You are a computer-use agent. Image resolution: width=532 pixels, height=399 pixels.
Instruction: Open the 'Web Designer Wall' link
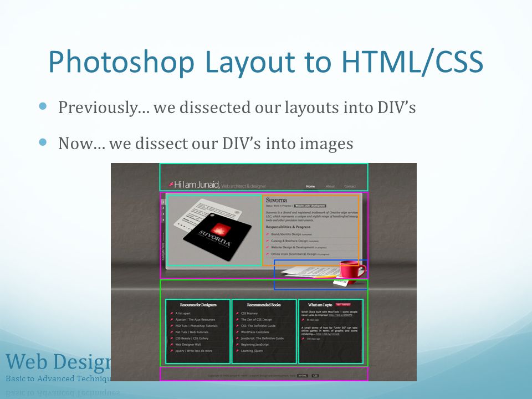188,345
